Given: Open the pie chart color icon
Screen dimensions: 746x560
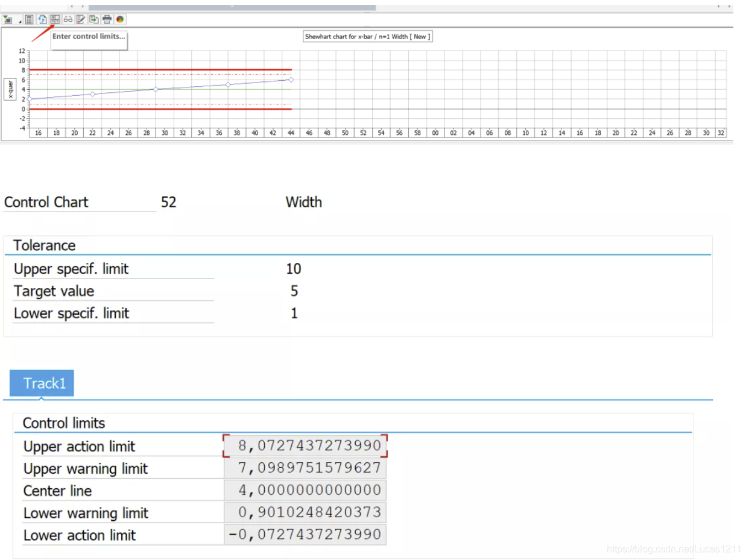Looking at the screenshot, I should point(120,19).
